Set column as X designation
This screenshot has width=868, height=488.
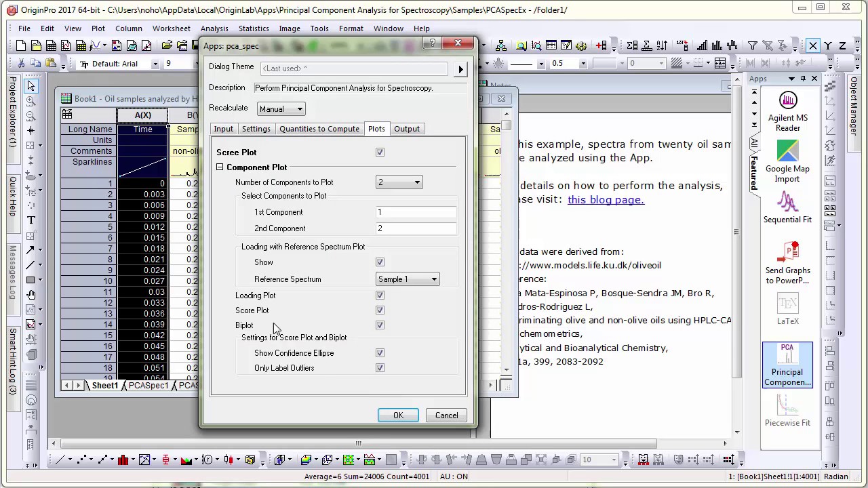click(x=813, y=46)
